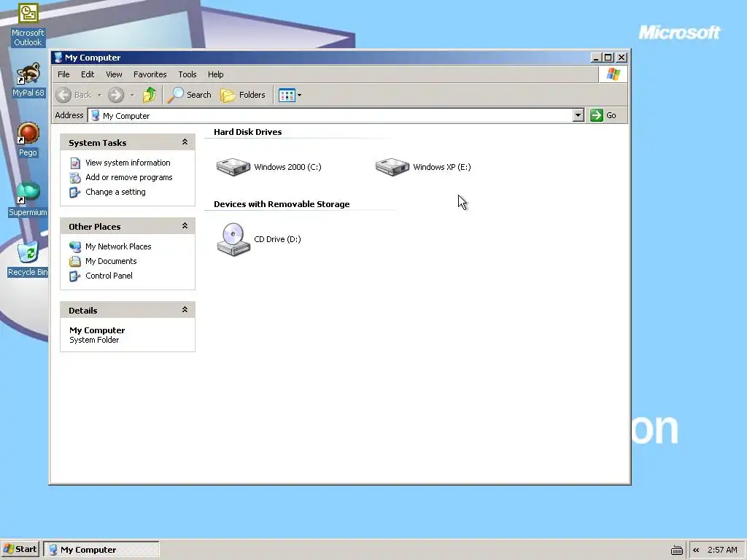Click the Up folder toolbar icon

coord(150,95)
